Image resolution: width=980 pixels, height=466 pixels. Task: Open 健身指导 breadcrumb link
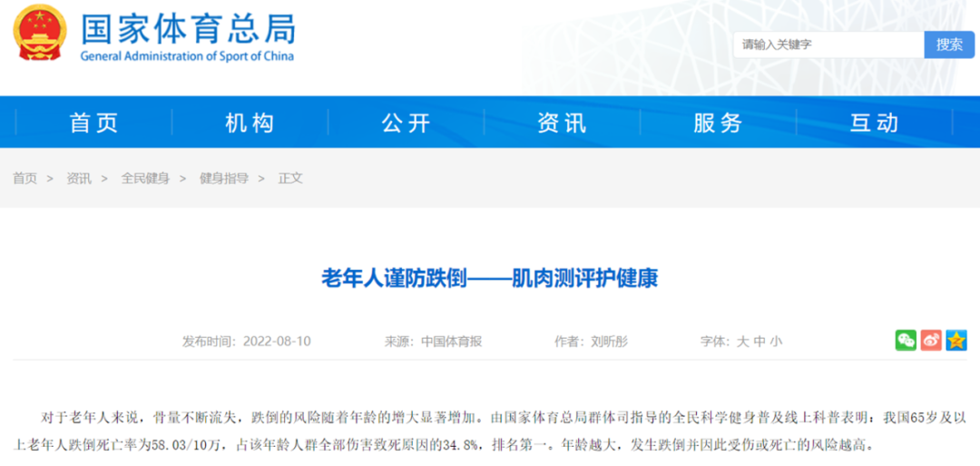(223, 179)
